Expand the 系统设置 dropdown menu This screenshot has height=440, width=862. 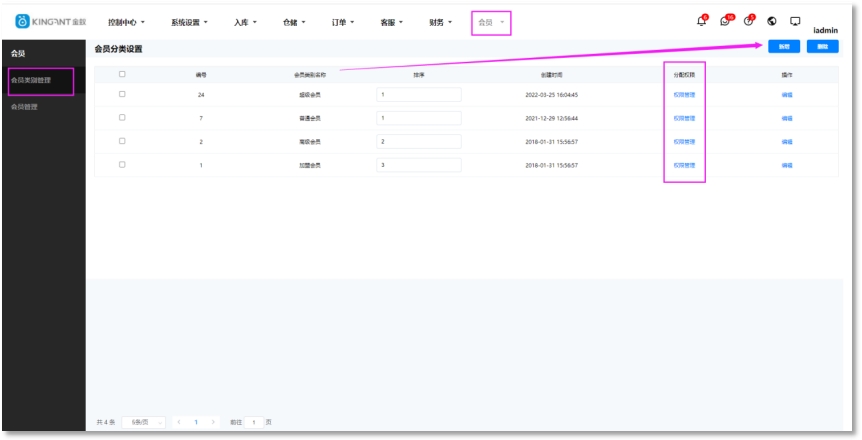189,22
